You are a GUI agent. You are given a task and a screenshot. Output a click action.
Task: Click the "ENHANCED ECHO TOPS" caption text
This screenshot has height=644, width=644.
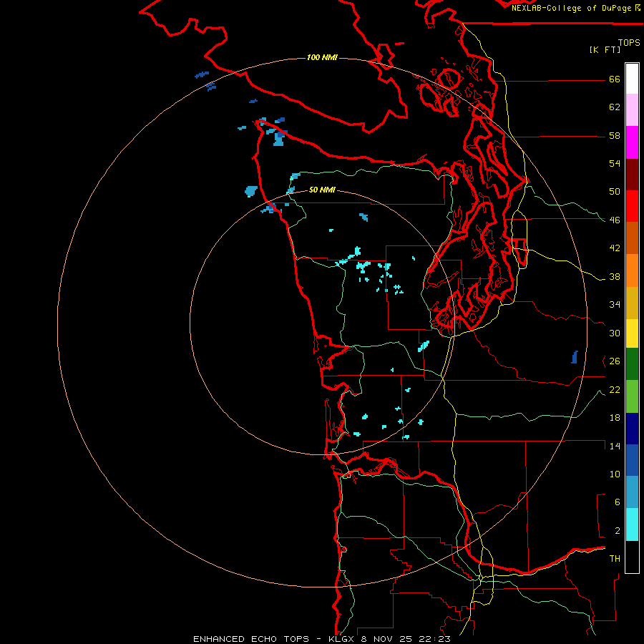[251, 639]
